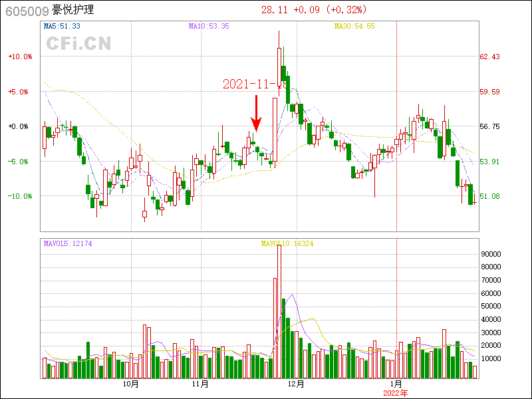Click the stock name 豪悦护理
Viewport: 532px width, 399px height.
(72, 11)
